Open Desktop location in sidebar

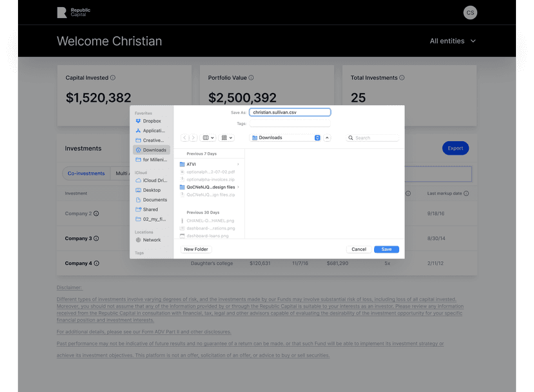click(x=152, y=190)
